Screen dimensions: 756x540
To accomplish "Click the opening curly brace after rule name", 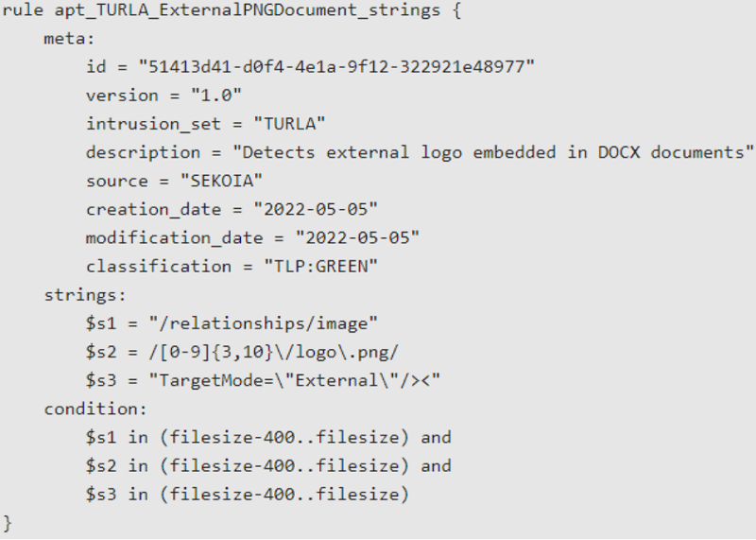I will point(456,10).
